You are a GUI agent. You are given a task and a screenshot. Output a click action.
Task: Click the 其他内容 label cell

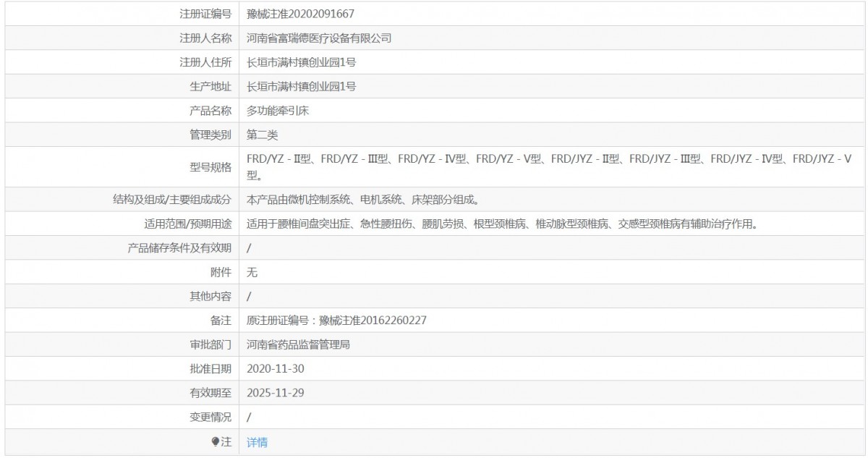[x=121, y=297]
